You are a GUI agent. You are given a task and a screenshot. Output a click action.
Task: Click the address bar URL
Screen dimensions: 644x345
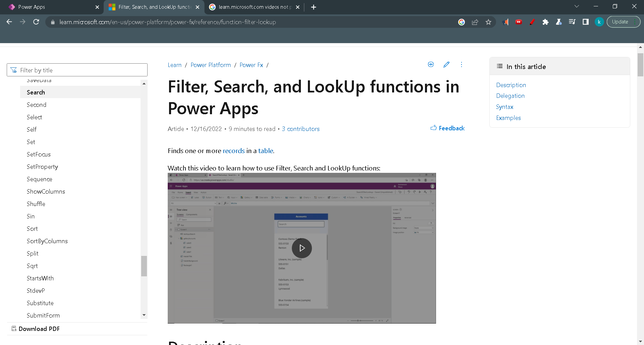coord(168,22)
